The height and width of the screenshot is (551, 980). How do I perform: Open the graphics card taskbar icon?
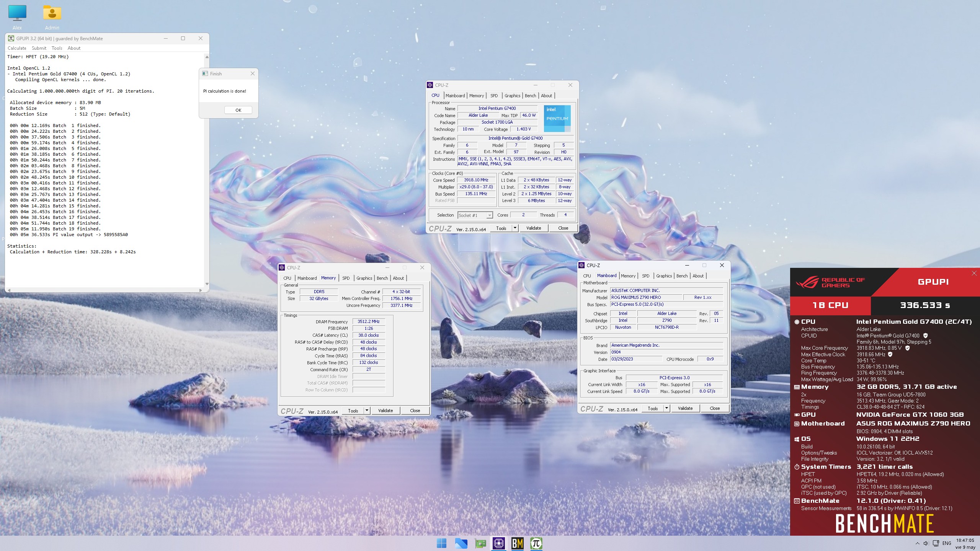[480, 543]
